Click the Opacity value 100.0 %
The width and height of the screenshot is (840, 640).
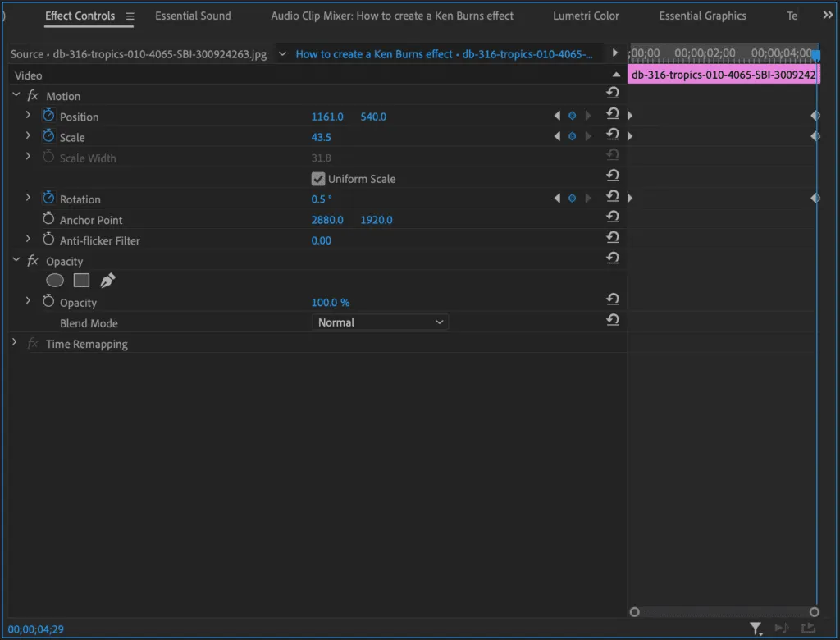point(331,303)
